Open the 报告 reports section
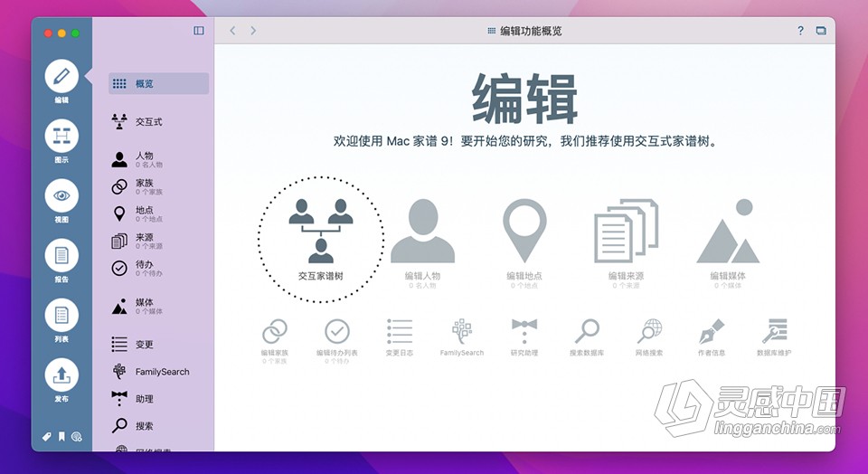The image size is (868, 474). (x=61, y=256)
